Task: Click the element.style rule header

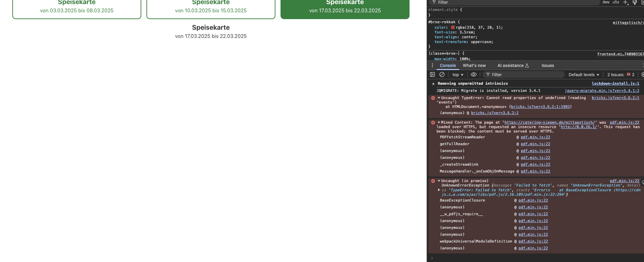Action: [x=445, y=10]
